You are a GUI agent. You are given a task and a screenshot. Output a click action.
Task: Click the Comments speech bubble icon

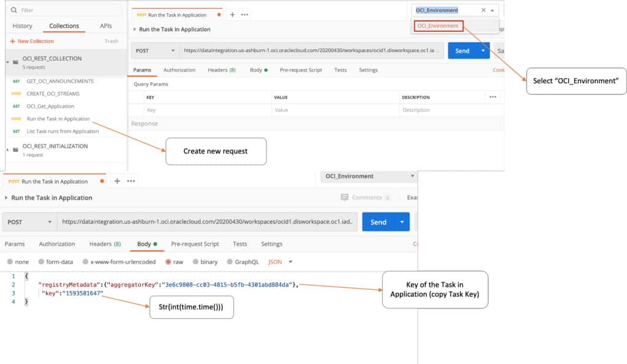(345, 198)
